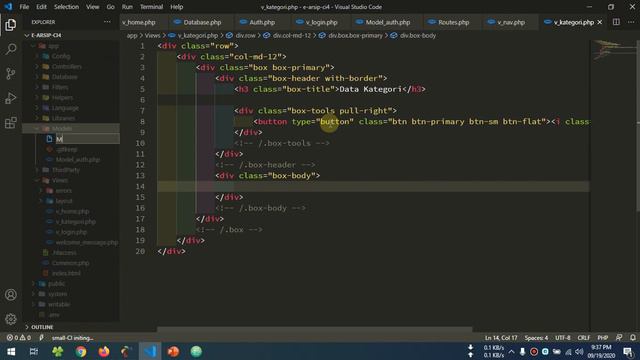Click the volume icon in system tray

pos(579,351)
